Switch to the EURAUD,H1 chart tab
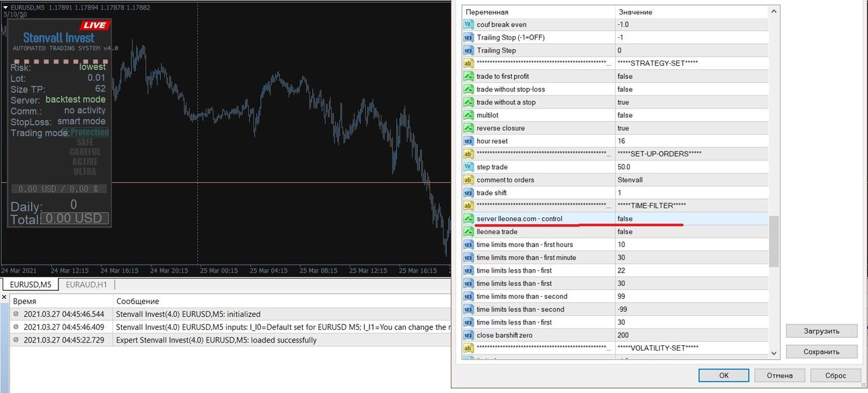Viewport: 868px width, 393px height. pos(87,285)
